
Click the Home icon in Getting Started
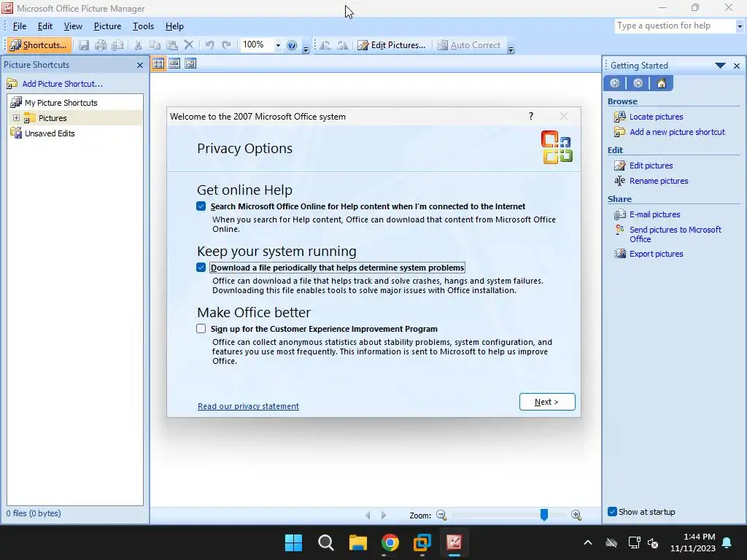pyautogui.click(x=661, y=83)
